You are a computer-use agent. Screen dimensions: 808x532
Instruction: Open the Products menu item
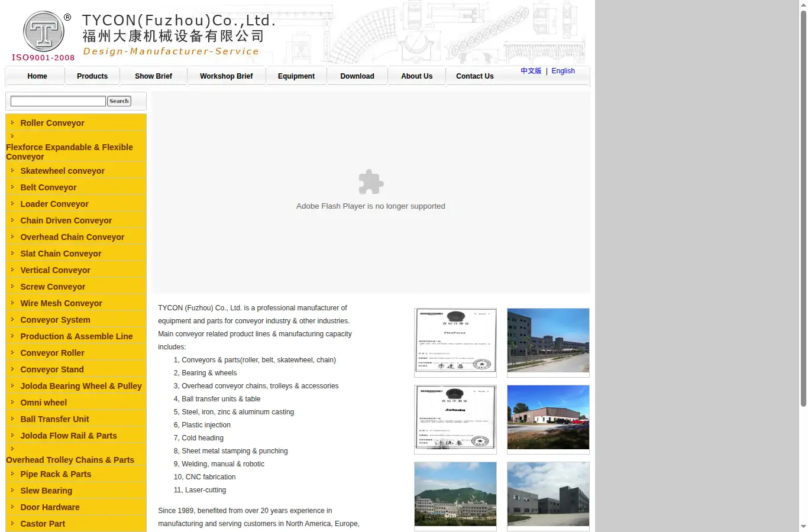(x=92, y=76)
